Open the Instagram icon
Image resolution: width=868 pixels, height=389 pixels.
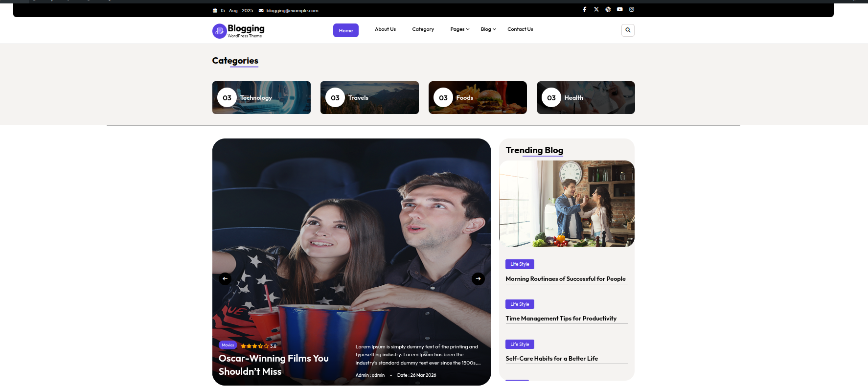click(x=631, y=9)
